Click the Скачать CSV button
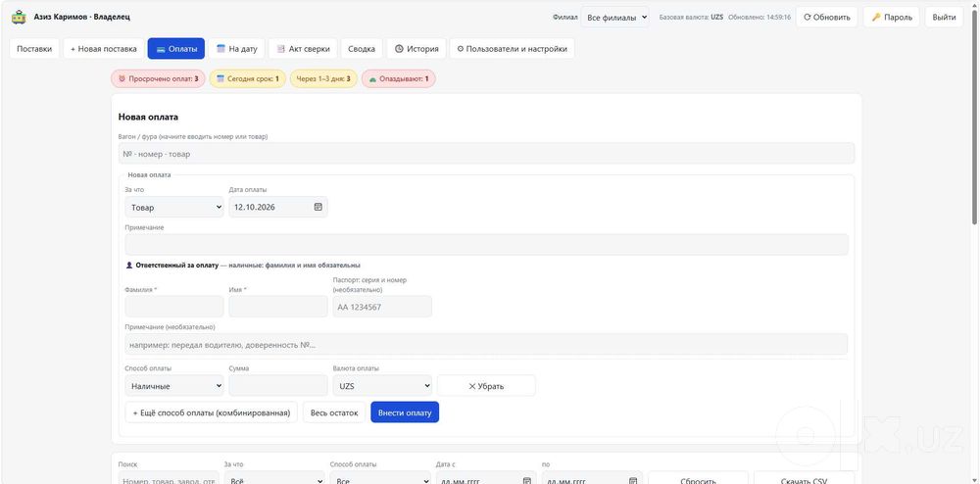980x484 pixels. coord(804,480)
